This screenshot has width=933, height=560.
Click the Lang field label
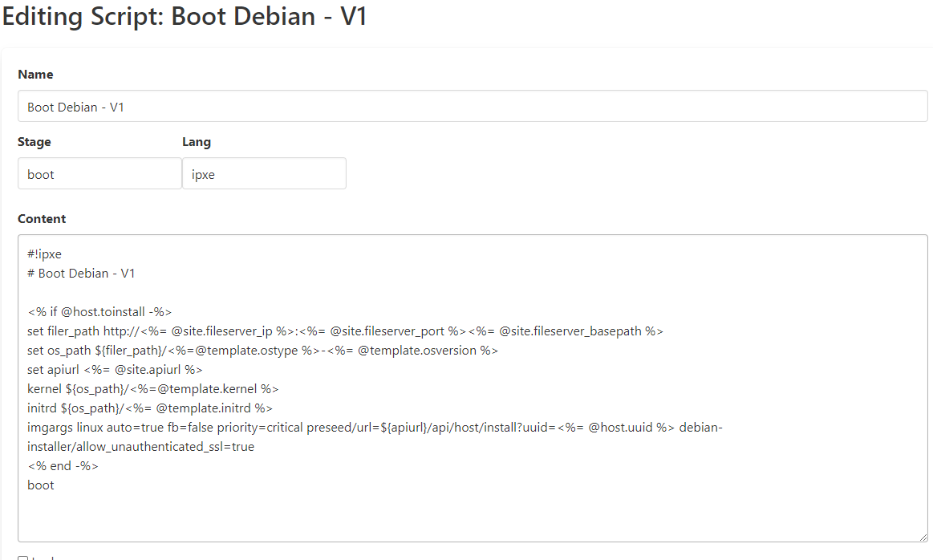click(197, 142)
